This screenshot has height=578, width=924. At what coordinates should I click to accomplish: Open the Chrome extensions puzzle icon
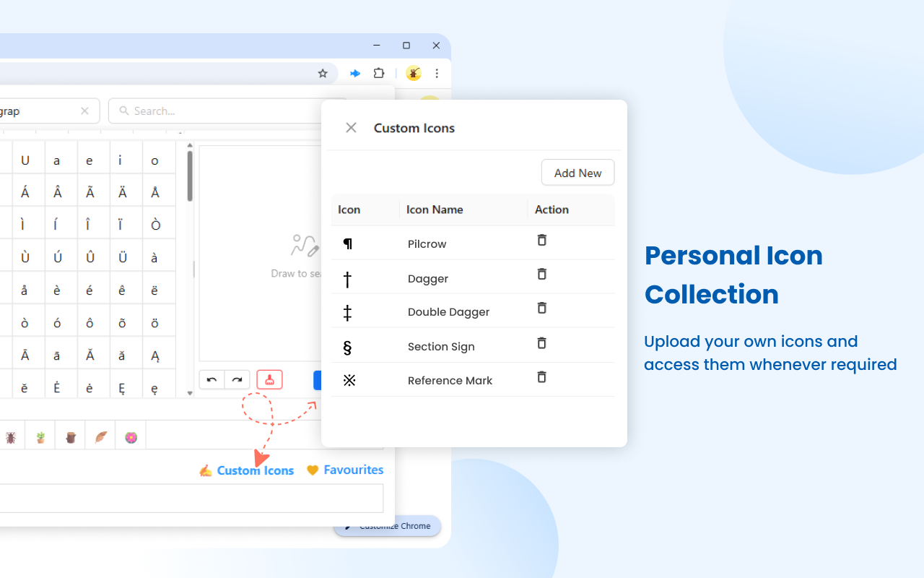[x=379, y=73]
